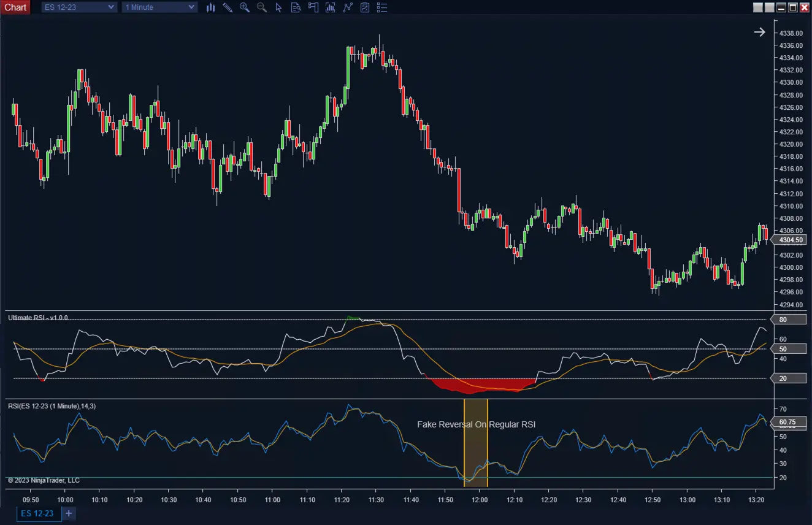This screenshot has width=812, height=525.
Task: Open the chart Properties list icon
Action: point(382,7)
